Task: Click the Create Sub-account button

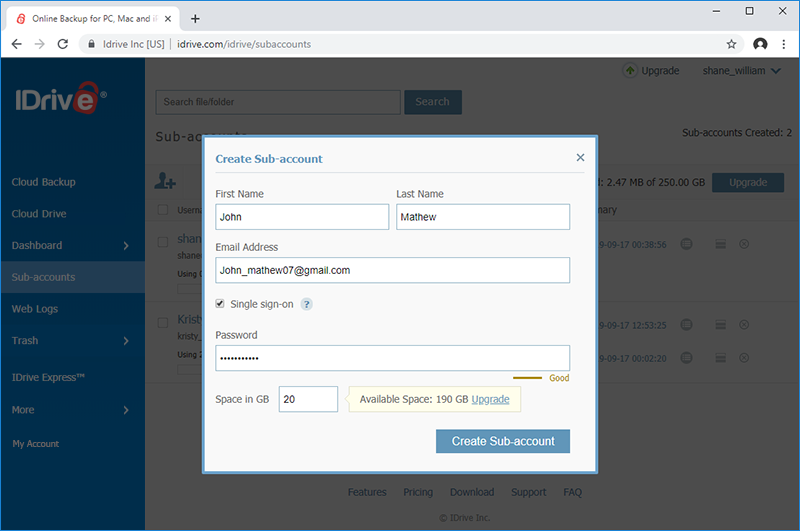Action: click(x=503, y=441)
